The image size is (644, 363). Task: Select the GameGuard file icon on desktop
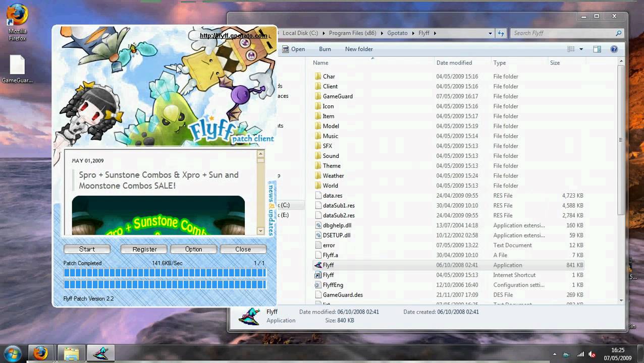tap(17, 69)
